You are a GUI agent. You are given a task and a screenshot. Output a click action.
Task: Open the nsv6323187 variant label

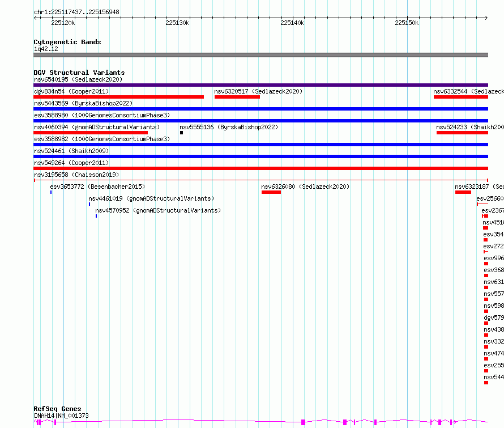click(x=479, y=187)
